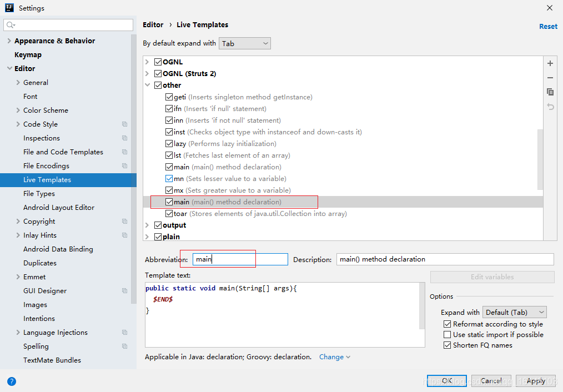Click the project-level icon beside Language Injections
The height and width of the screenshot is (392, 563).
[x=124, y=333]
